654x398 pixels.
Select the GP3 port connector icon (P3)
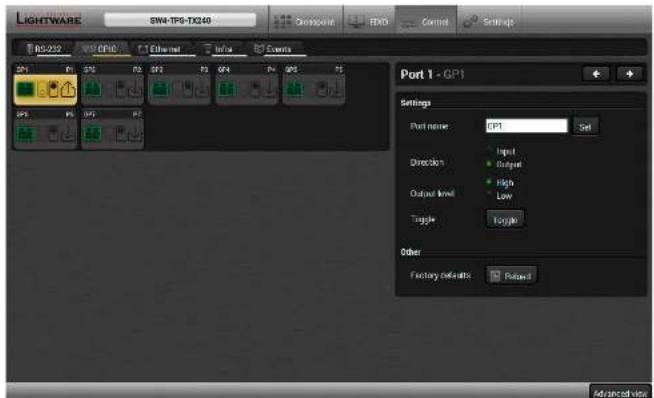coord(160,89)
